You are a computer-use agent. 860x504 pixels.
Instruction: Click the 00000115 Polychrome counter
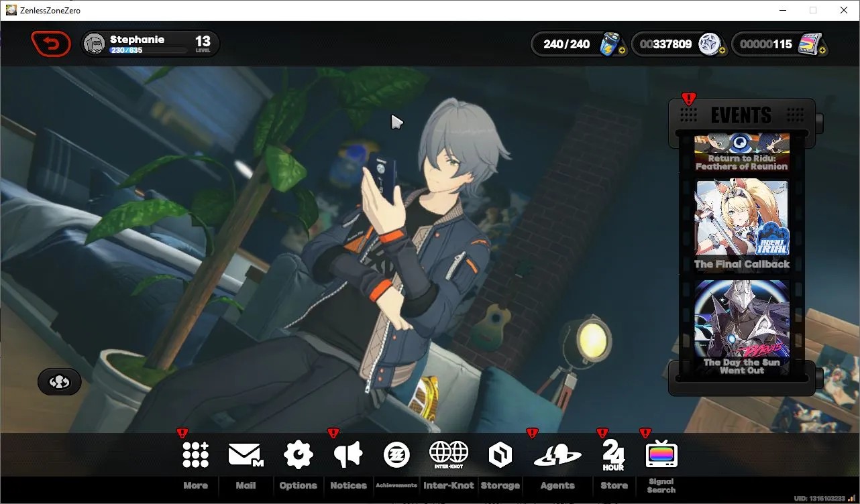[x=766, y=44]
